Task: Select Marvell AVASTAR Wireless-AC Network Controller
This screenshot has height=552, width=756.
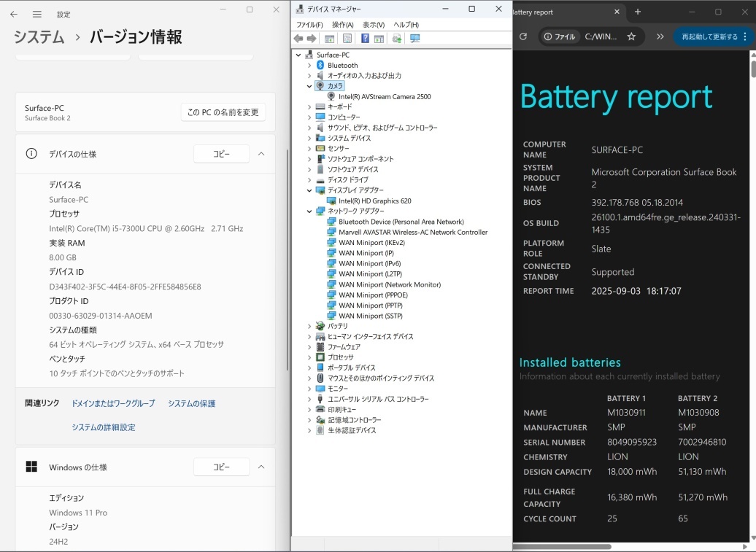Action: pos(413,232)
